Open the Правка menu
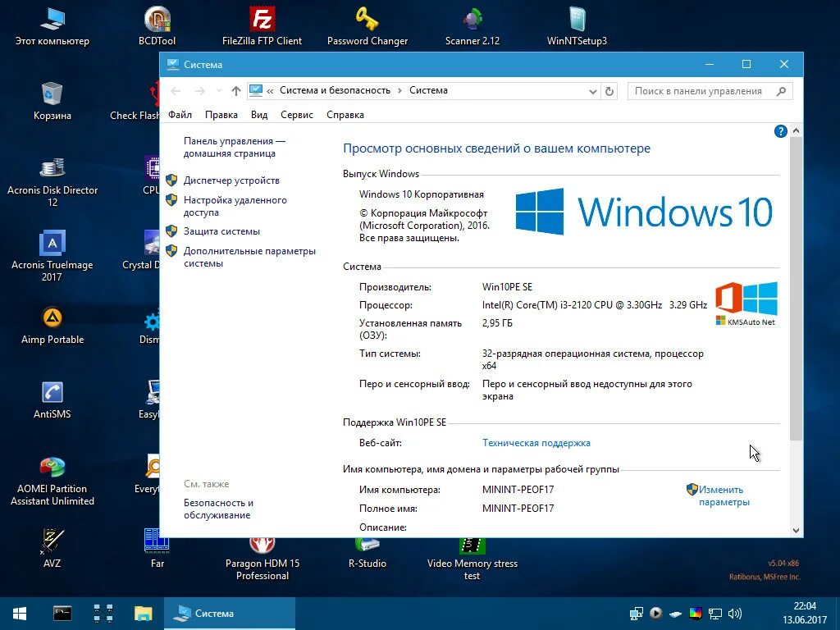Screen dimensions: 840x630 pos(221,115)
